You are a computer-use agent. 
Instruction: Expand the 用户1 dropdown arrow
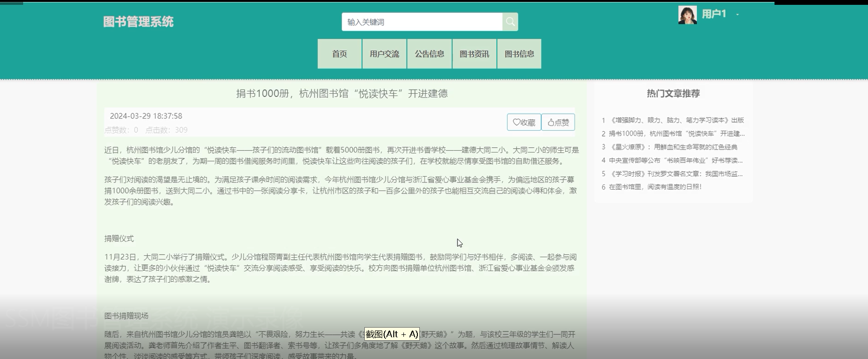pos(737,15)
